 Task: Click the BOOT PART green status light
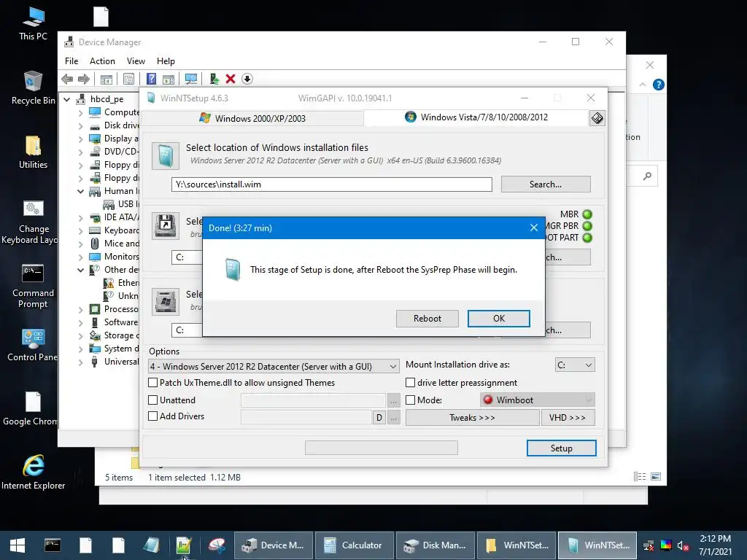click(587, 238)
